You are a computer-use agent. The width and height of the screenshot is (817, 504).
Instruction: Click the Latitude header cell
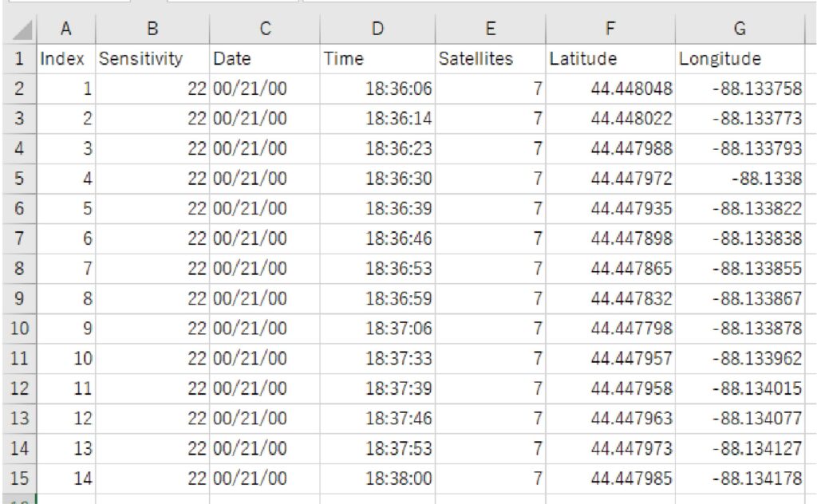610,58
